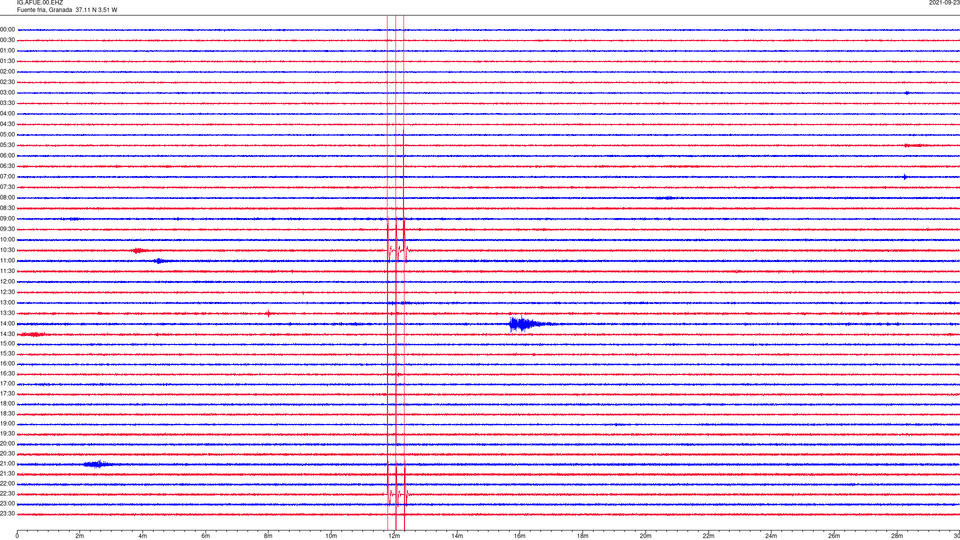The width and height of the screenshot is (960, 540).
Task: Select the 17:00 trace time label
Action: [7, 384]
